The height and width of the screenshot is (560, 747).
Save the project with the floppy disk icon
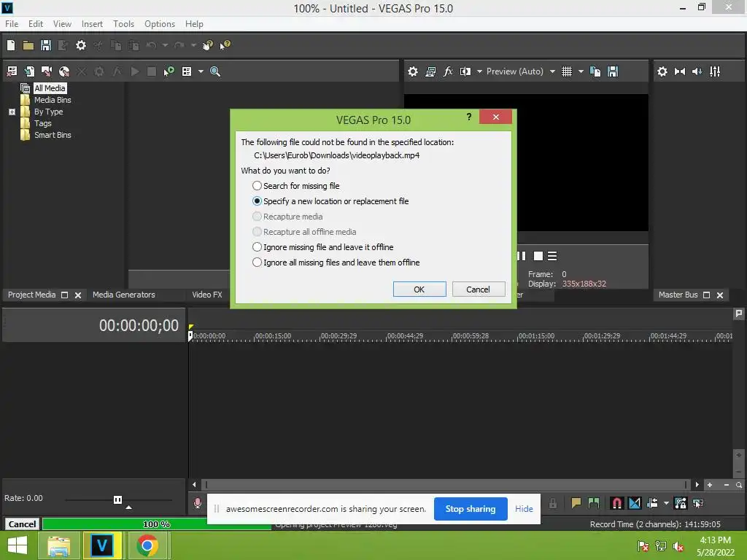[x=46, y=45]
